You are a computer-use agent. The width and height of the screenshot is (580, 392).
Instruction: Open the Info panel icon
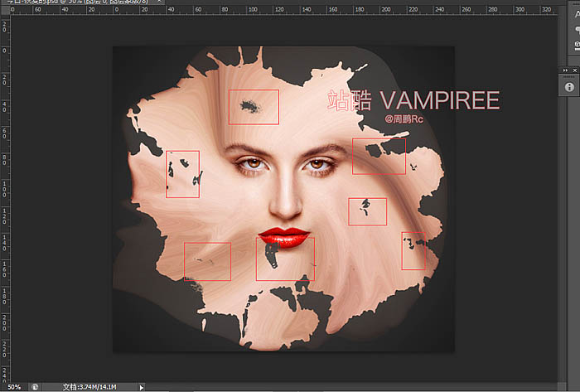tap(570, 86)
